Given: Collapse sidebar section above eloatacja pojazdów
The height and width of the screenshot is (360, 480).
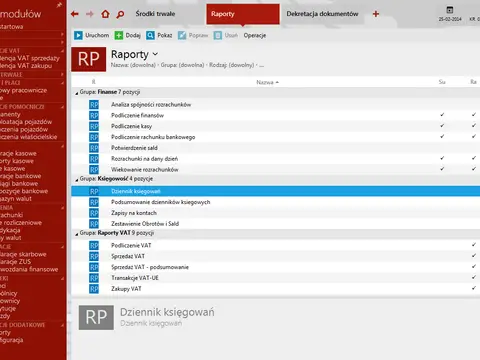Looking at the screenshot, I should pyautogui.click(x=62, y=107).
